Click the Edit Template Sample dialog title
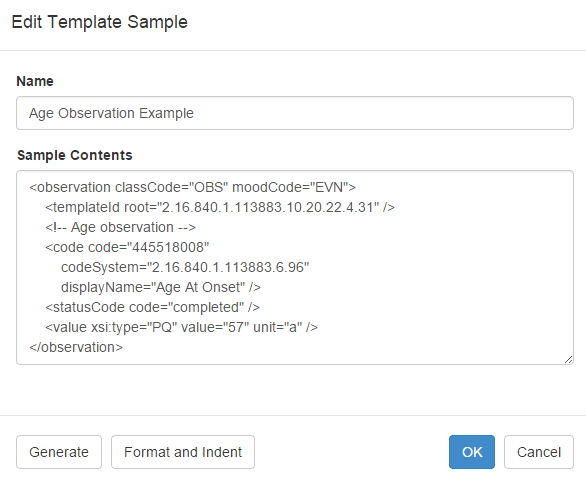 click(x=99, y=22)
